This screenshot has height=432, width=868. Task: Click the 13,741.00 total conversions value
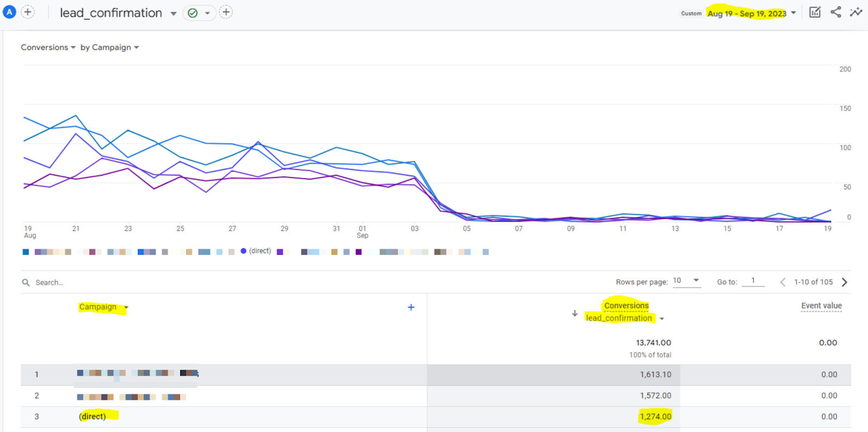pyautogui.click(x=653, y=343)
